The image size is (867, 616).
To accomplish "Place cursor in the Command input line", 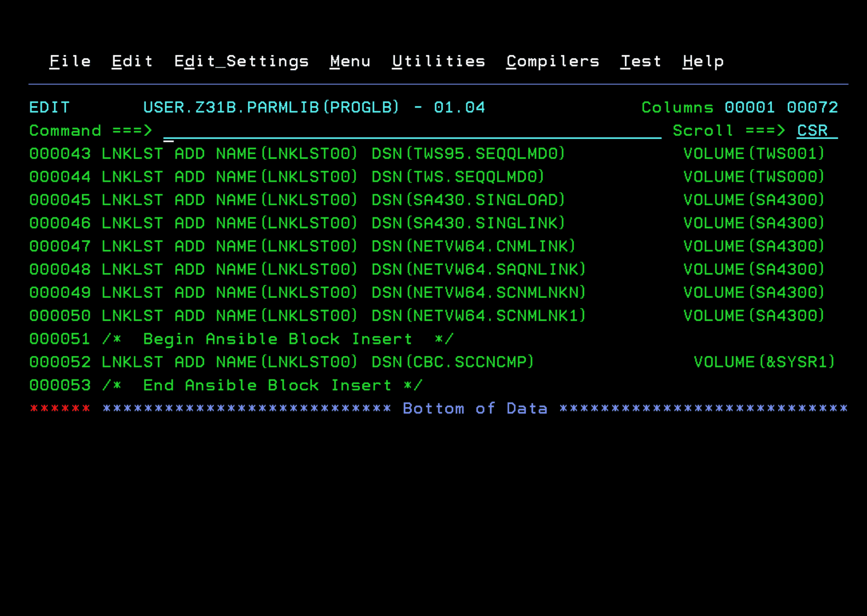I will click(319, 131).
